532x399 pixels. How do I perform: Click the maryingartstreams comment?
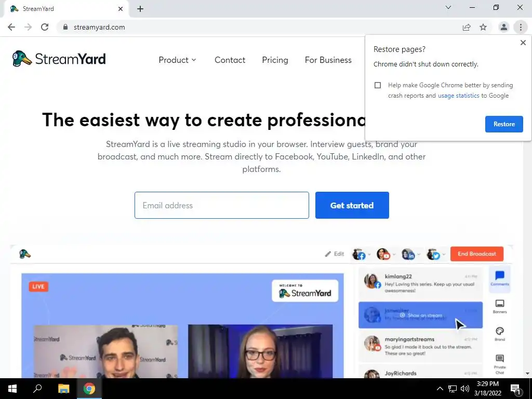tap(421, 346)
